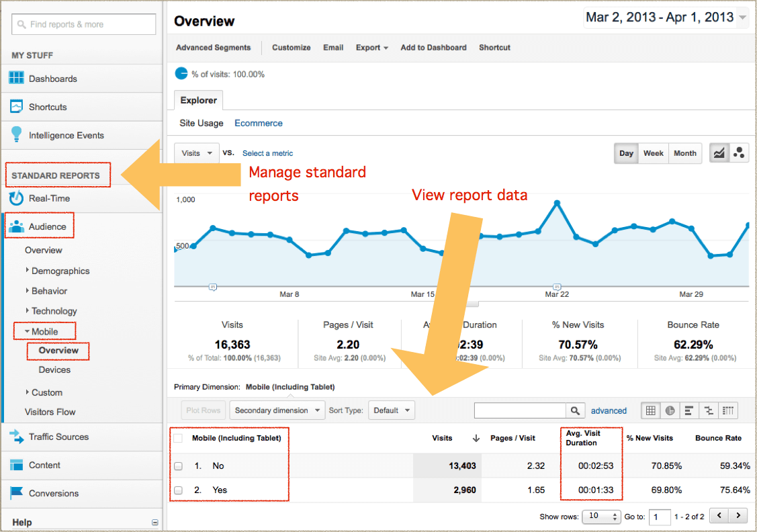
Task: Click Add to Dashboard
Action: pyautogui.click(x=433, y=47)
